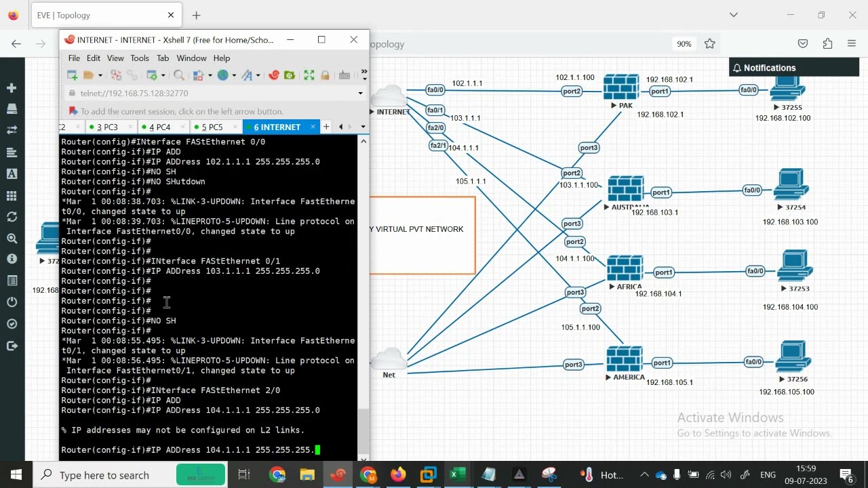Screen dimensions: 868x488
Task: Close the 6 INTERNET session tab
Action: 313,127
